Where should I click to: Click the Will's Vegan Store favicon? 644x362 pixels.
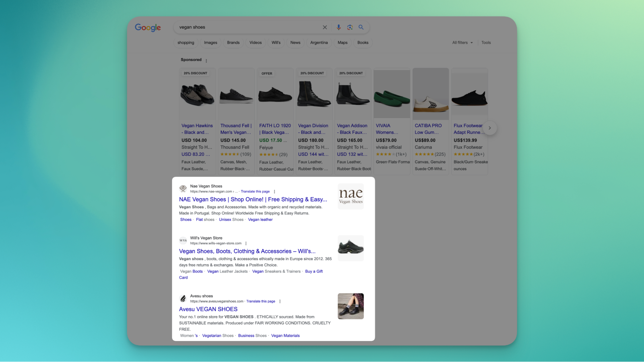[x=183, y=240]
